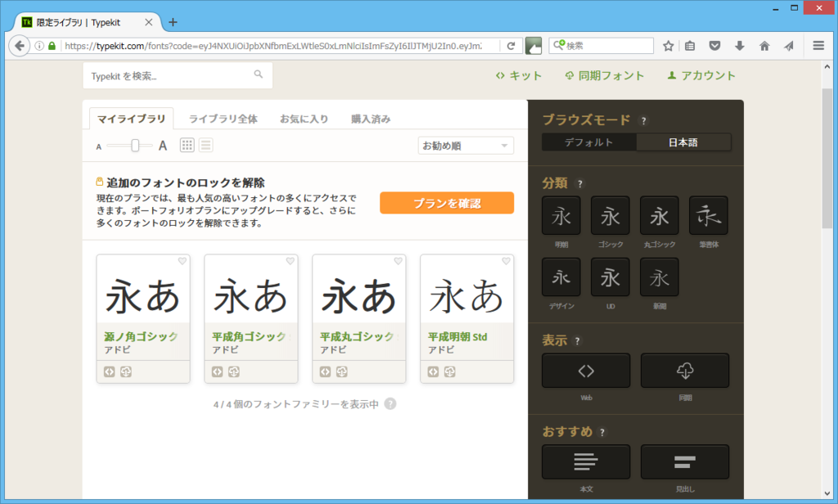838x504 pixels.
Task: Toggle the 明朝 classification filter
Action: 561,215
